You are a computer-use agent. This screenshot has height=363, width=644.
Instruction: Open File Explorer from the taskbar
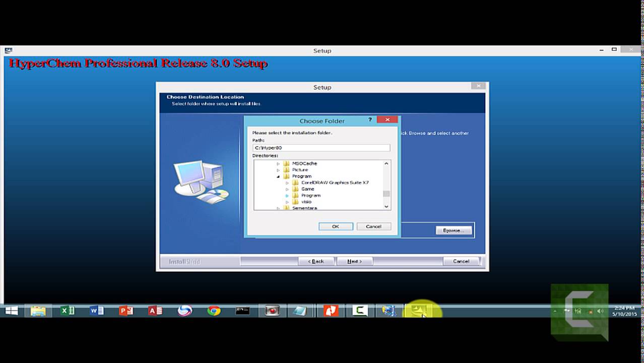38,311
